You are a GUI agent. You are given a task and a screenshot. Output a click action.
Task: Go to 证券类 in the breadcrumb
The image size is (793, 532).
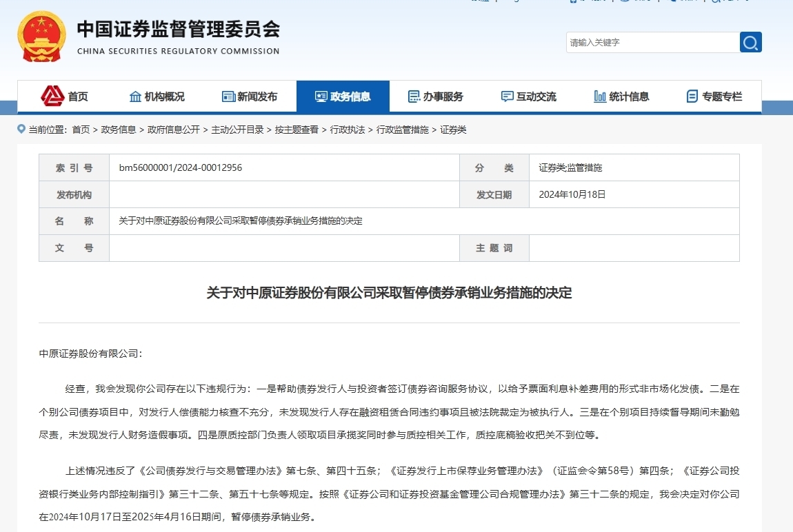click(x=453, y=130)
